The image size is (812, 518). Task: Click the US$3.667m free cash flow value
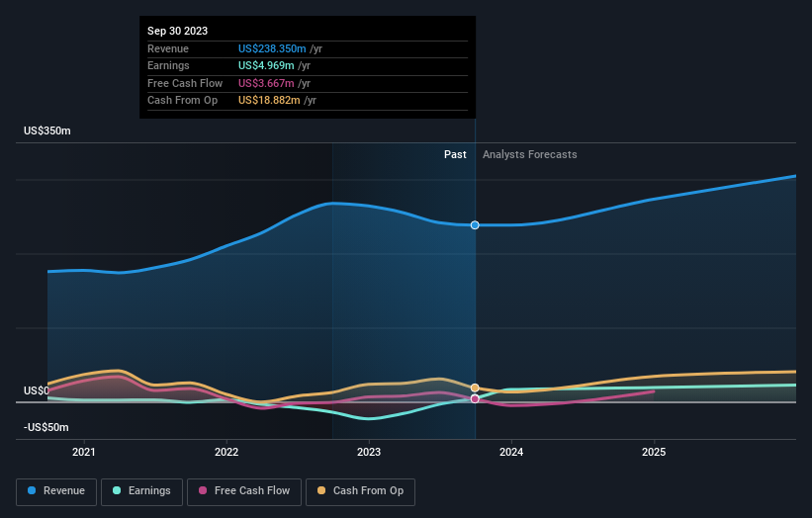tap(266, 83)
